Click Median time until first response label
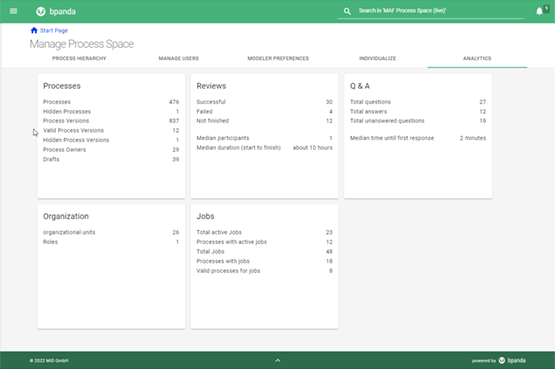 392,138
